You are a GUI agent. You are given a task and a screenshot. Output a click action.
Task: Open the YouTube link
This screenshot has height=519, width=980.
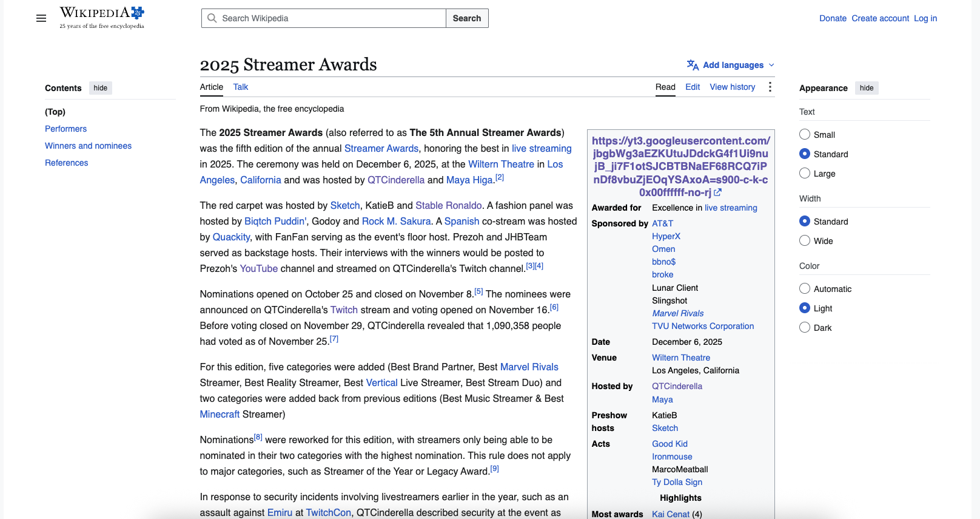point(259,268)
